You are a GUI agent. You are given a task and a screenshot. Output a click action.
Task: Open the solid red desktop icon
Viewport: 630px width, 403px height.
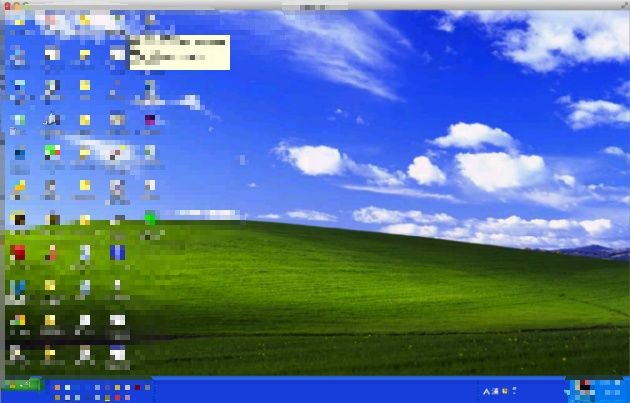(x=18, y=252)
